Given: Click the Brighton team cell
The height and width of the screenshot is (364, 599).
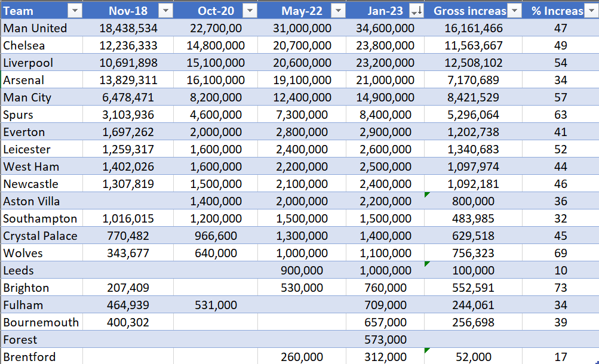Looking at the screenshot, I should coord(42,288).
